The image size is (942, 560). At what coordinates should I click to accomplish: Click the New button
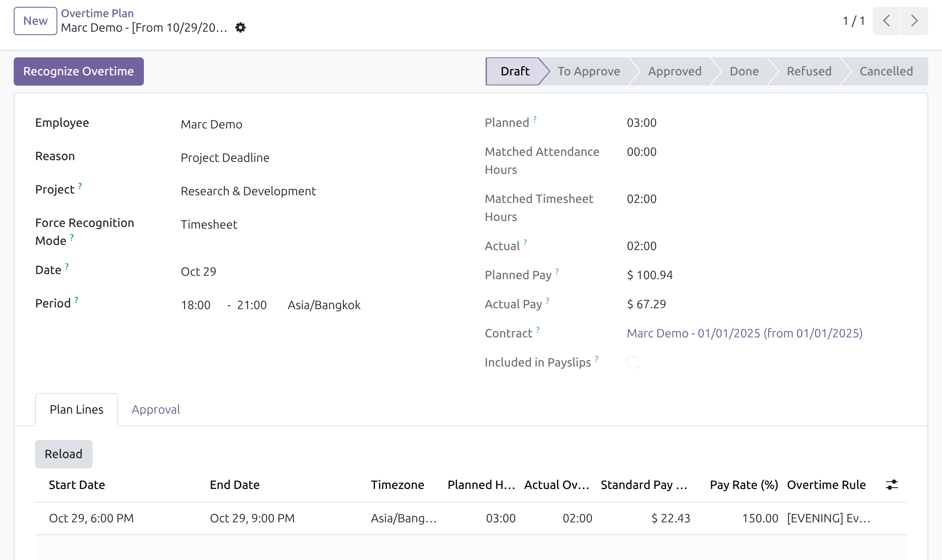(x=36, y=21)
